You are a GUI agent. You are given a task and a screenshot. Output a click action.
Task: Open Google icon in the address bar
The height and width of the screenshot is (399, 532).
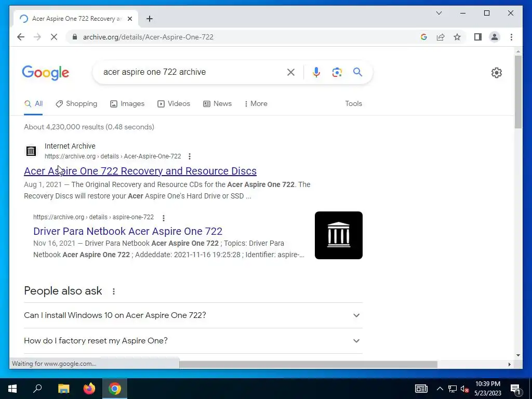424,37
